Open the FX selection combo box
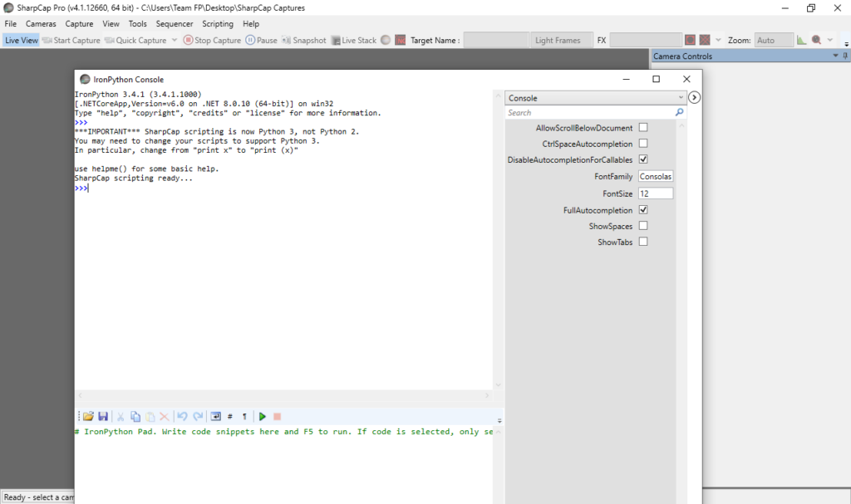The height and width of the screenshot is (504, 851). tap(645, 40)
